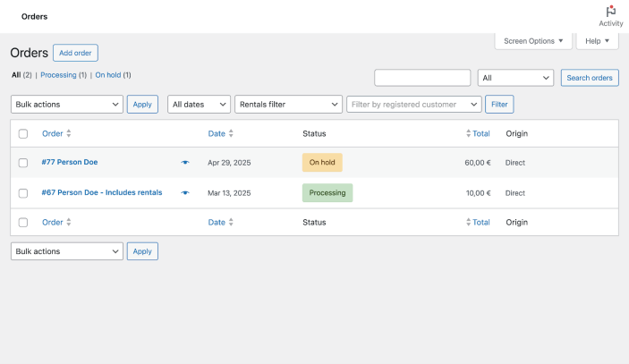The height and width of the screenshot is (364, 629).
Task: Sort by Date arrows in table footer
Action: click(231, 223)
